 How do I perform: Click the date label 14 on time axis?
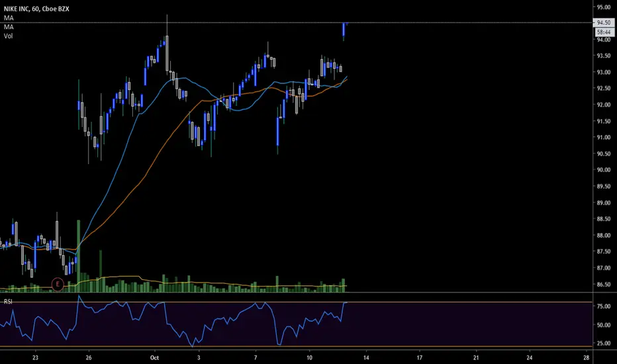click(x=366, y=357)
